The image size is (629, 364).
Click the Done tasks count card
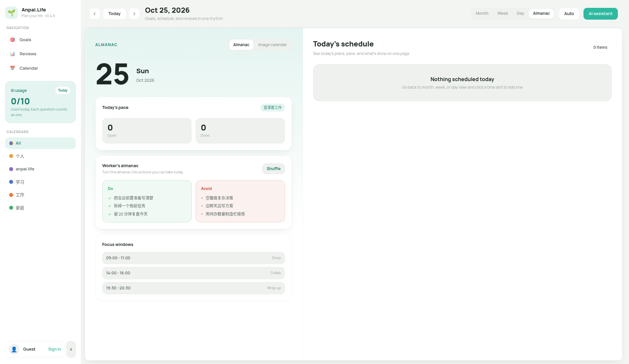pos(240,131)
